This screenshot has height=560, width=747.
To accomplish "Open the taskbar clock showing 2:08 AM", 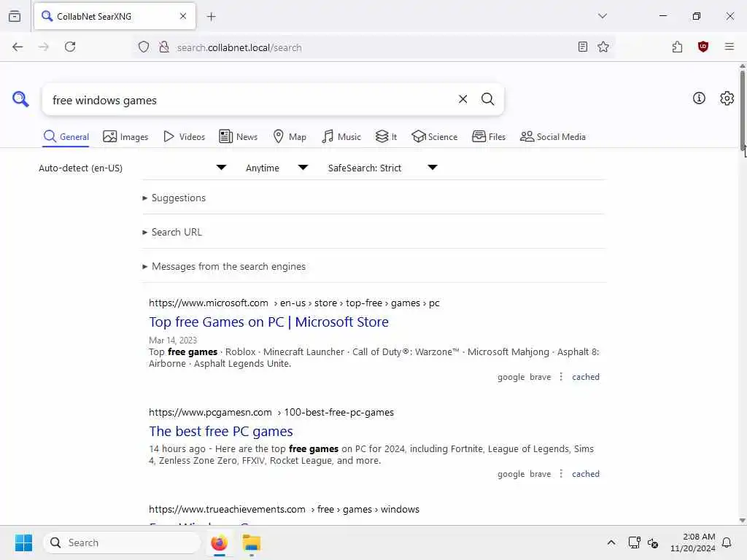I will tap(692, 542).
